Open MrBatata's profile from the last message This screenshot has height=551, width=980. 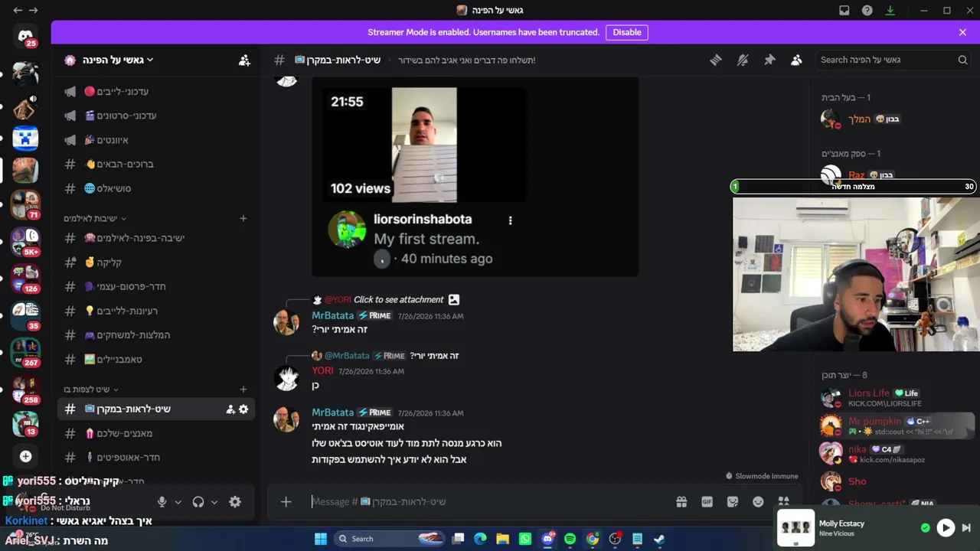(x=332, y=413)
